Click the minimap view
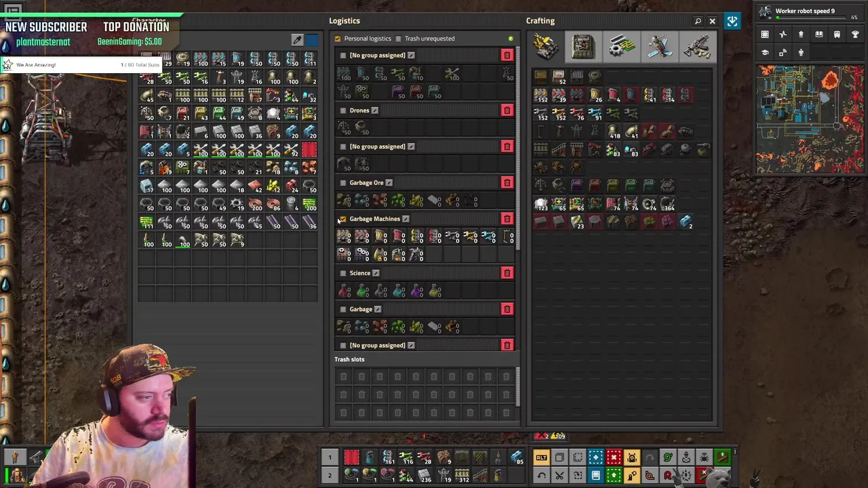This screenshot has width=868, height=488. point(810,119)
